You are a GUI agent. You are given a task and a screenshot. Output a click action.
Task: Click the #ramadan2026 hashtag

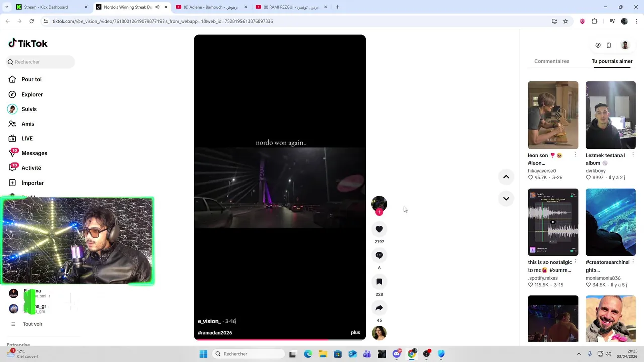215,333
